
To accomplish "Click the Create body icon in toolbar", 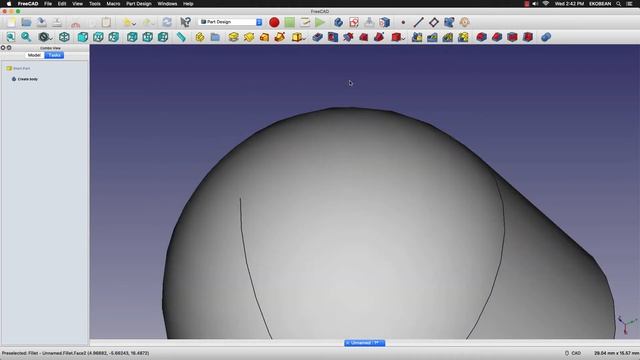I will point(338,22).
